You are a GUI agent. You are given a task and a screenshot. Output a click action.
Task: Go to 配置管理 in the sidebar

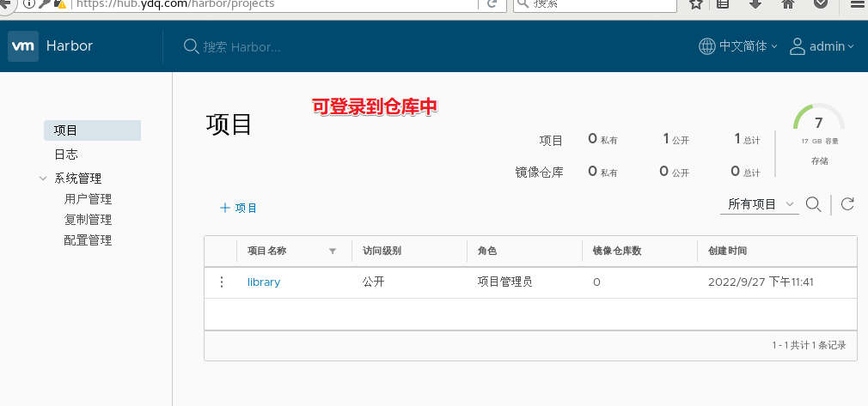tap(88, 240)
